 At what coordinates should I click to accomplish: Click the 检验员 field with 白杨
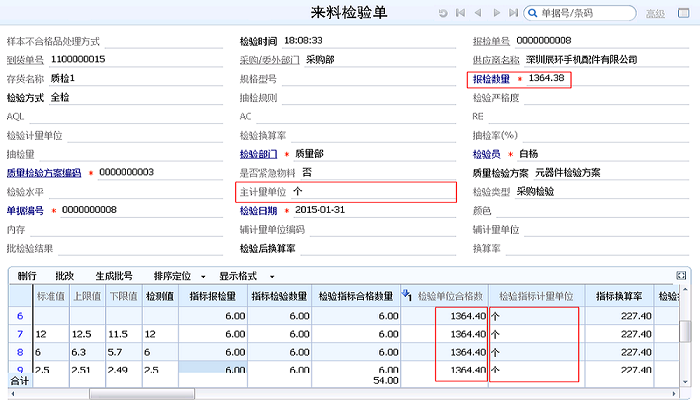tap(604, 154)
